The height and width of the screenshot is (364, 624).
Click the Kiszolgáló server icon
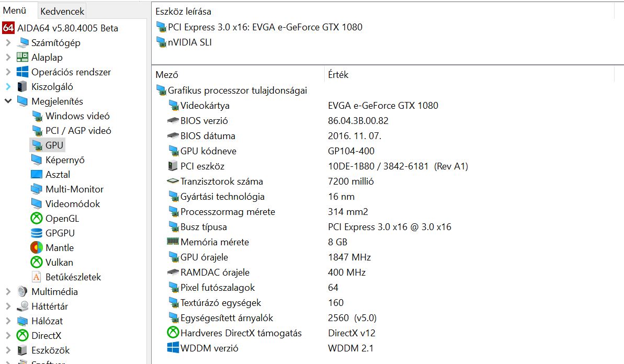pos(22,87)
